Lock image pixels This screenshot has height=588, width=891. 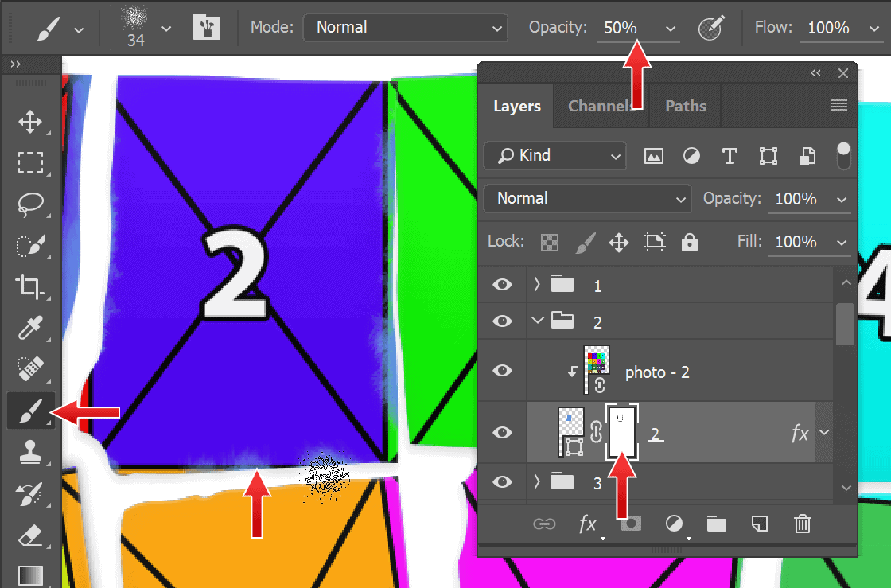tap(586, 243)
